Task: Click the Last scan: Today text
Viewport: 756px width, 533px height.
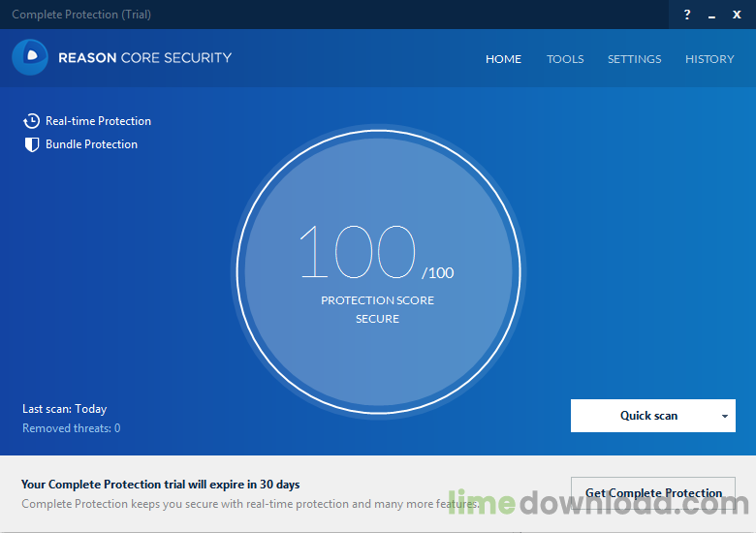Action: tap(64, 409)
